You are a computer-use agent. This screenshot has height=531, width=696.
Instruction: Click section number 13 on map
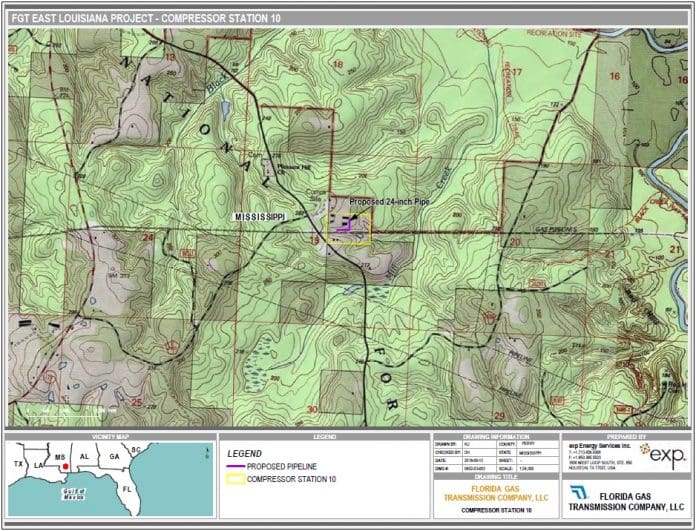tap(170, 56)
